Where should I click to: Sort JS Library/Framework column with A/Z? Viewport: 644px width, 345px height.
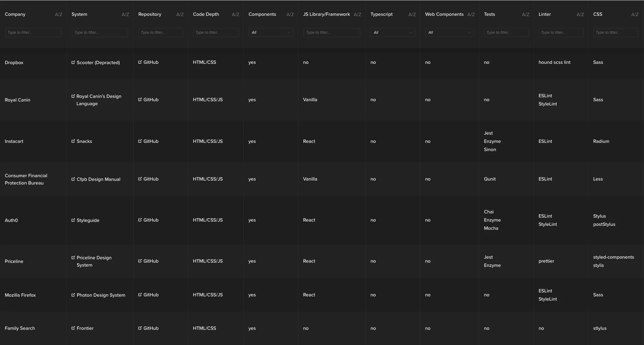pyautogui.click(x=357, y=15)
